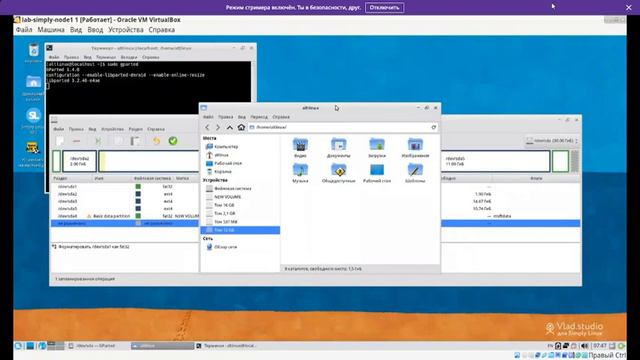Open the home folder with the house icon

click(241, 127)
